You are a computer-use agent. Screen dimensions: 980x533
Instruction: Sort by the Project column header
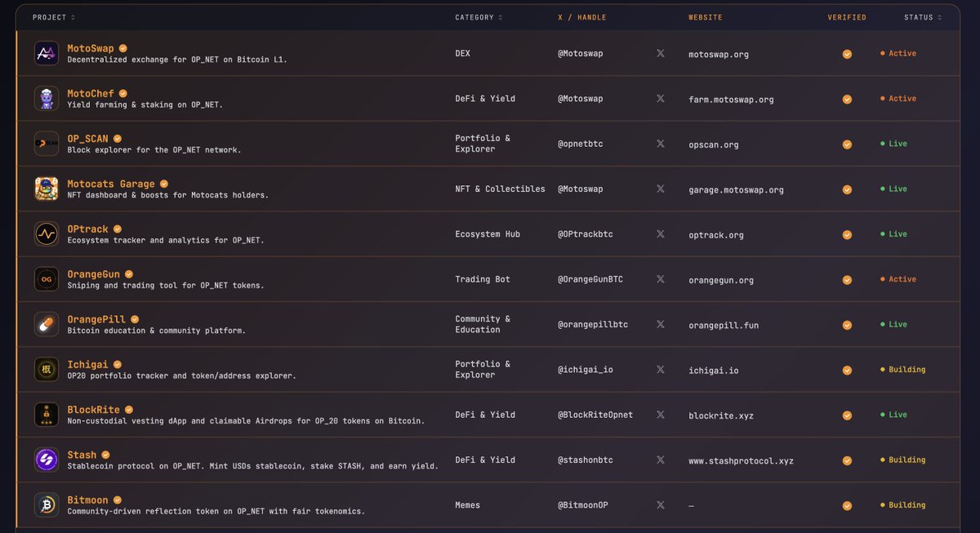point(54,17)
